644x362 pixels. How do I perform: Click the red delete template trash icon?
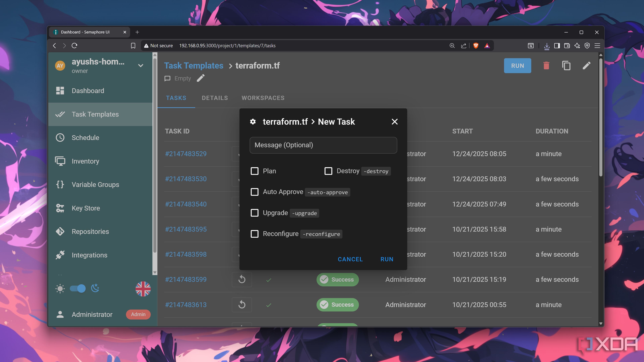click(546, 66)
